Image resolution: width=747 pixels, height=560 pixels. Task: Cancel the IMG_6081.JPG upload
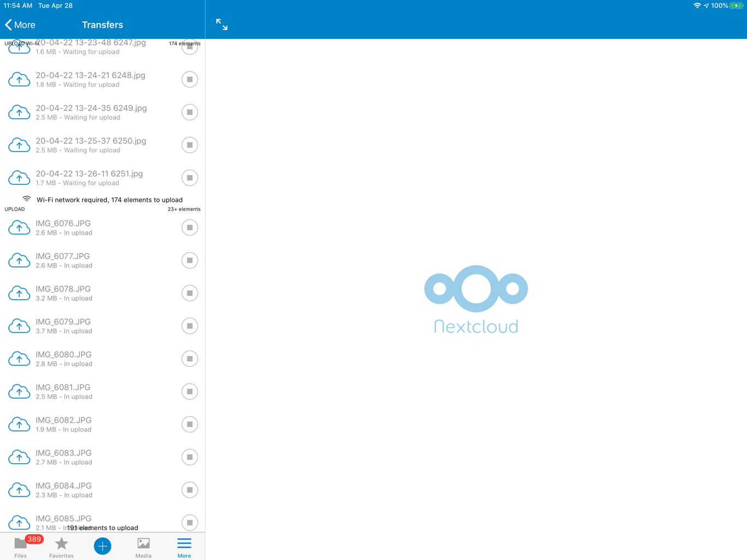pyautogui.click(x=190, y=392)
